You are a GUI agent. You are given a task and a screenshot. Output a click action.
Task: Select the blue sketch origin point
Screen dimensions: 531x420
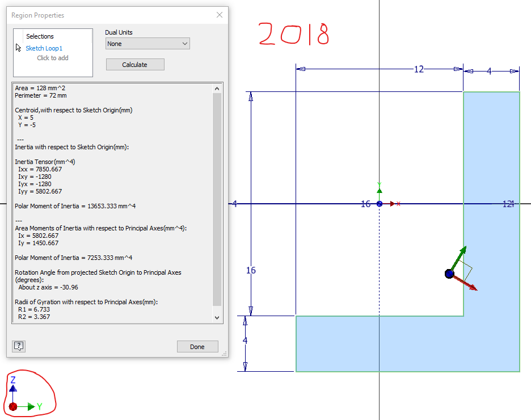pyautogui.click(x=379, y=203)
